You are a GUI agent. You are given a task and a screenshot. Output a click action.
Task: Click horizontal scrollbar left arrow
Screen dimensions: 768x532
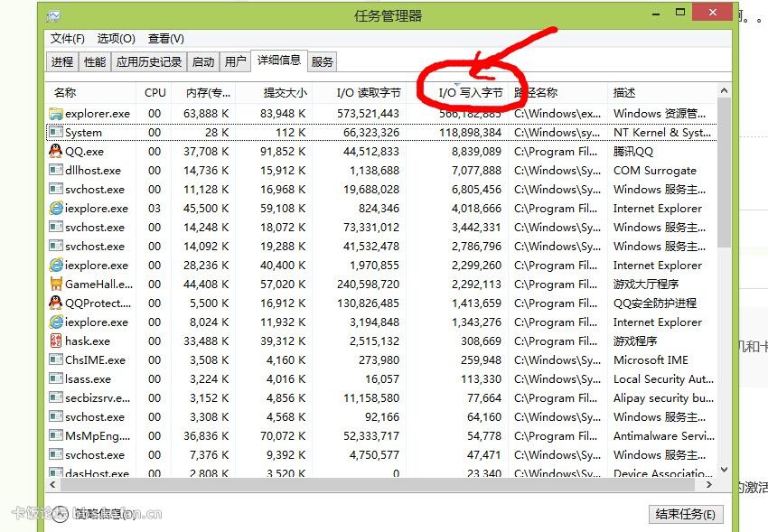pyautogui.click(x=52, y=484)
